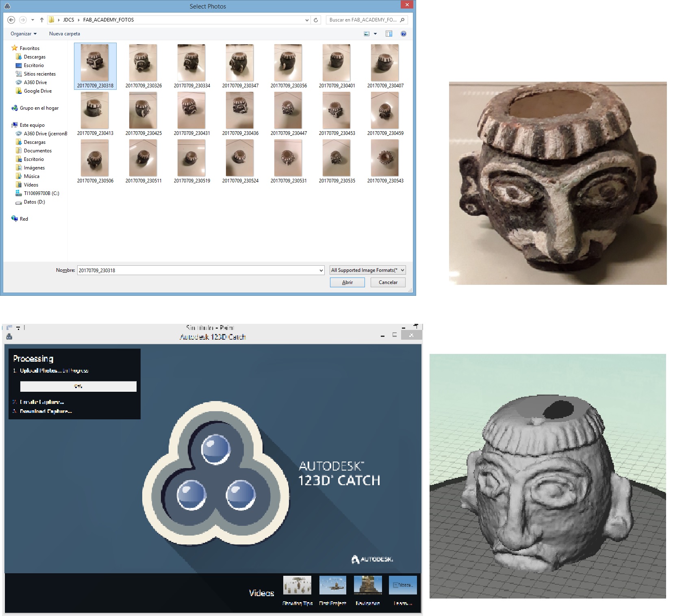Viewport: 673px width, 616px height.
Task: Open Escritorio under Favoritos
Action: 34,65
